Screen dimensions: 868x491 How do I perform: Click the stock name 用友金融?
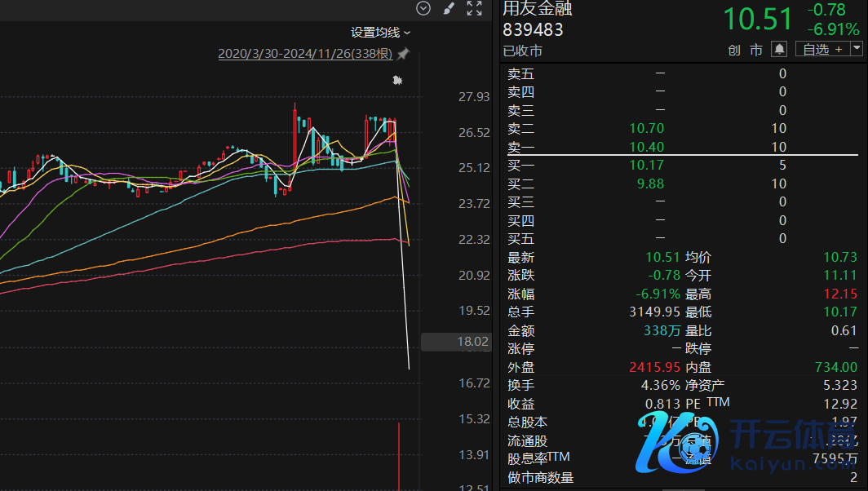(x=538, y=9)
